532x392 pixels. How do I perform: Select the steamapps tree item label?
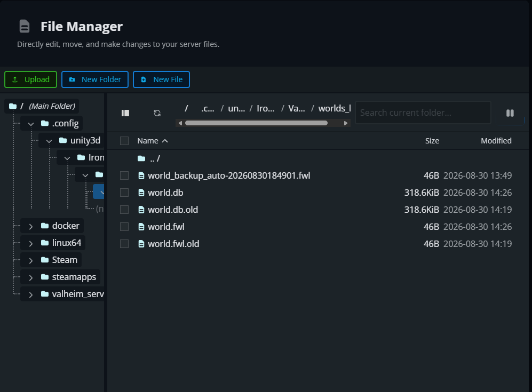74,277
